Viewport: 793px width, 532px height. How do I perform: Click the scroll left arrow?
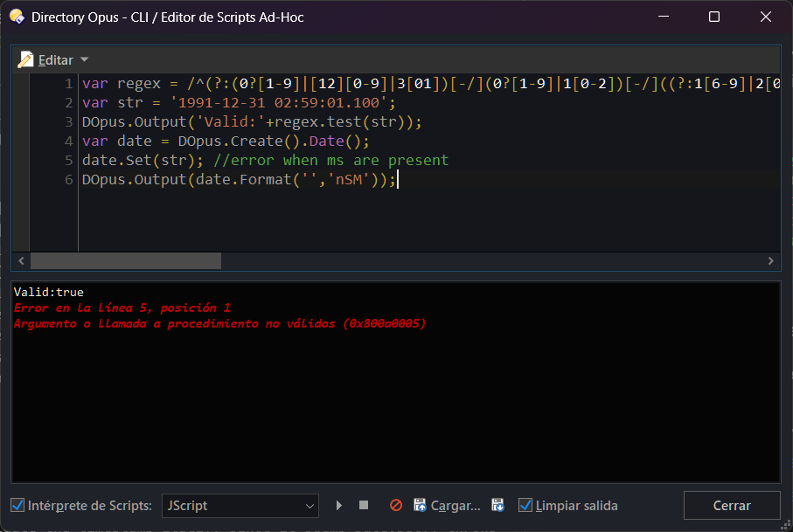tap(21, 260)
